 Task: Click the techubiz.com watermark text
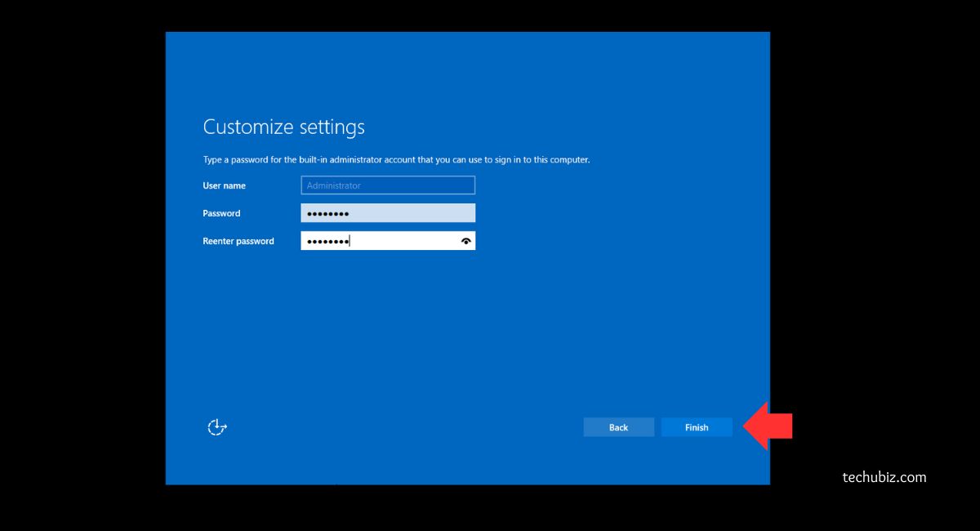(884, 477)
